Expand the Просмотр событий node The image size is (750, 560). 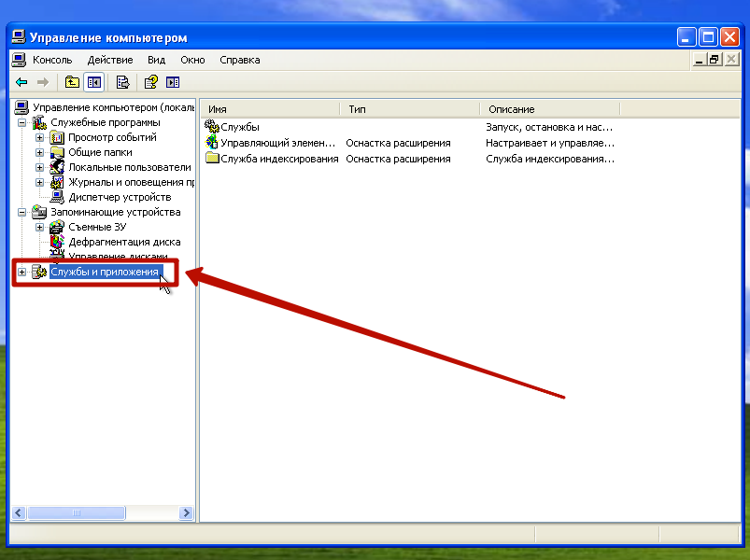(x=39, y=137)
